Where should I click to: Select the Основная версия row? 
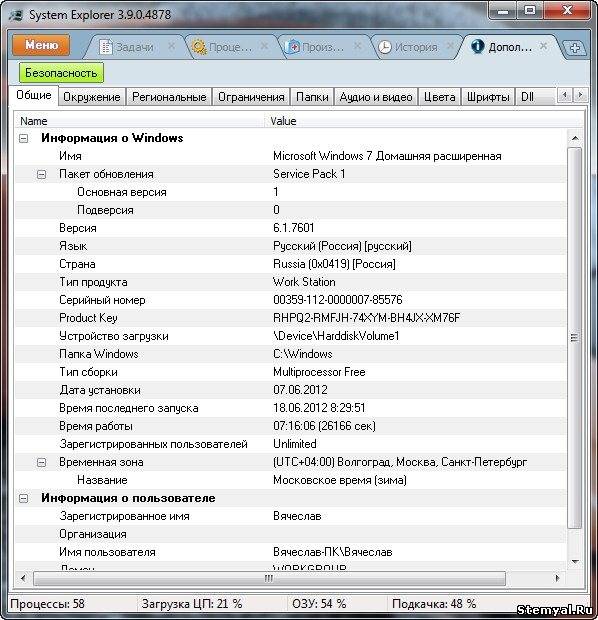(x=291, y=192)
